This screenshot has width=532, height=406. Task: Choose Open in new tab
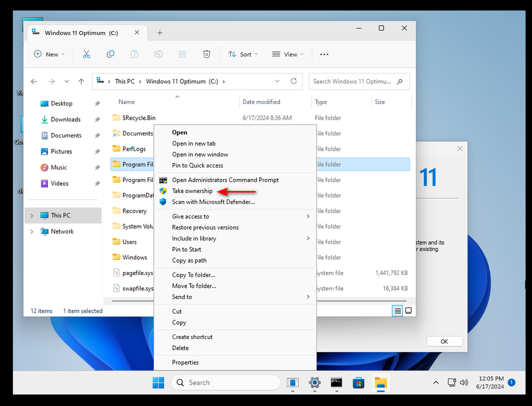tap(194, 143)
